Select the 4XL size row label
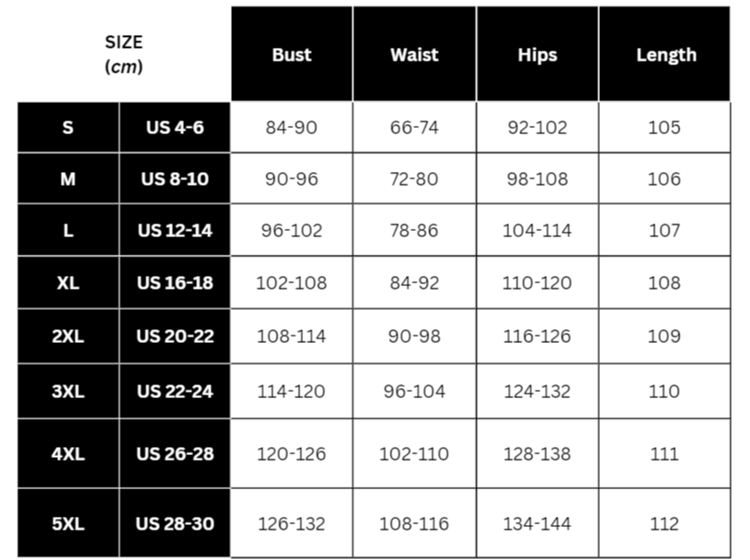The width and height of the screenshot is (750, 560). click(x=68, y=454)
